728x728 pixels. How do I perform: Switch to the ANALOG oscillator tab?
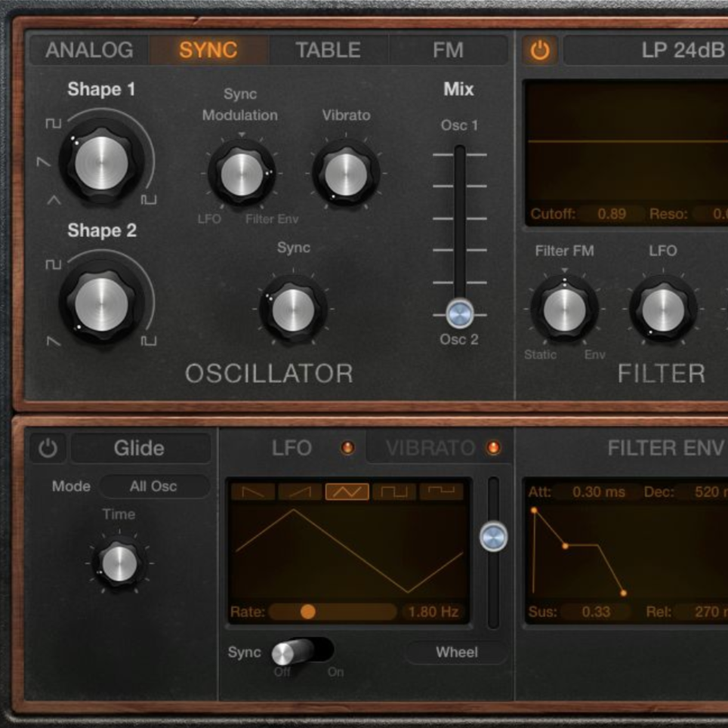89,51
